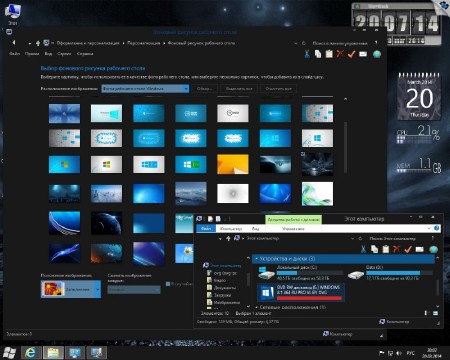450x360 pixels.
Task: Expand the Explorer ribbon with chevron
Action: [429, 228]
